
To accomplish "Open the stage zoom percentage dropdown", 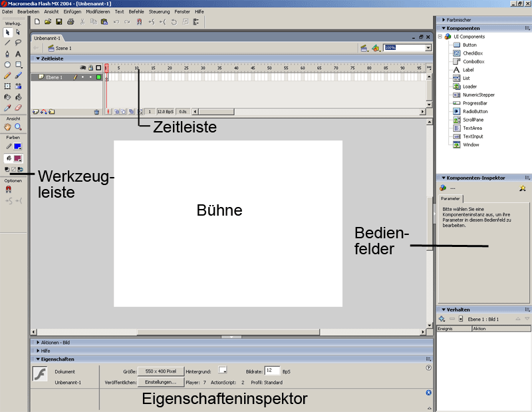I will coord(427,49).
